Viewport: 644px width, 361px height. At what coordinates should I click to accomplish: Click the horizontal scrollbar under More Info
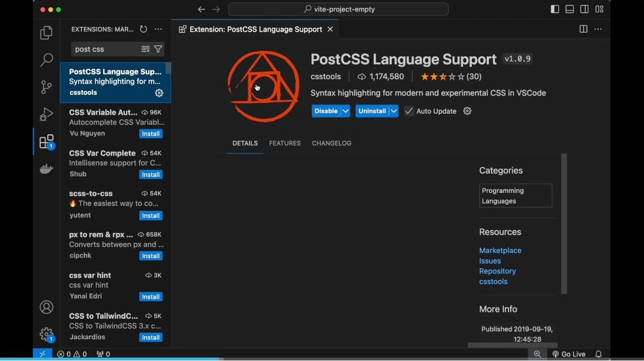point(513,345)
